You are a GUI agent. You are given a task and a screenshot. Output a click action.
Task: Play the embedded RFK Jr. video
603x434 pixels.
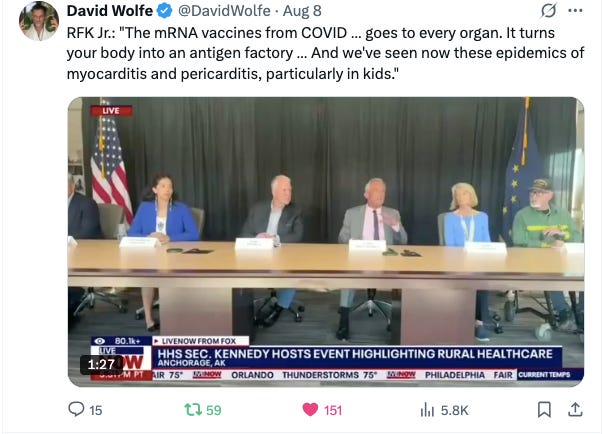326,241
